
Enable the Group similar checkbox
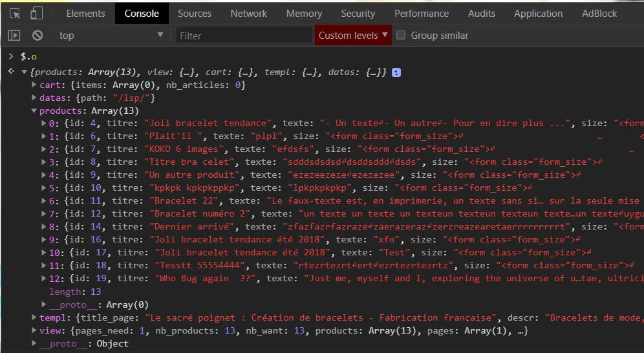(x=401, y=36)
